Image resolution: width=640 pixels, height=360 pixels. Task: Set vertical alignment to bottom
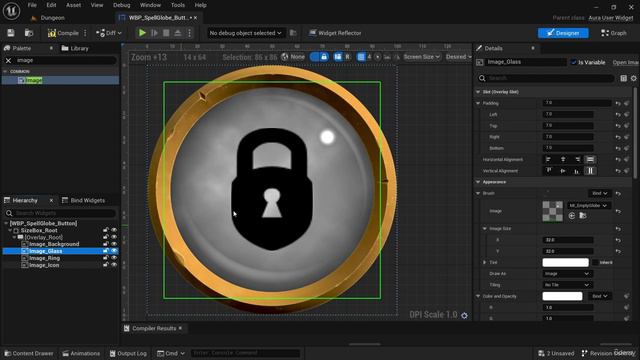point(577,171)
